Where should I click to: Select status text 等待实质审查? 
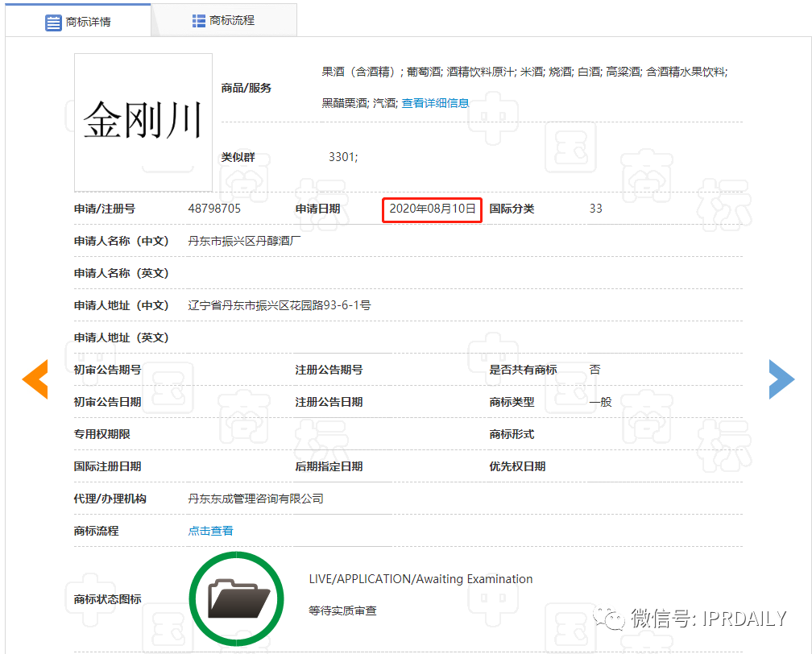342,611
